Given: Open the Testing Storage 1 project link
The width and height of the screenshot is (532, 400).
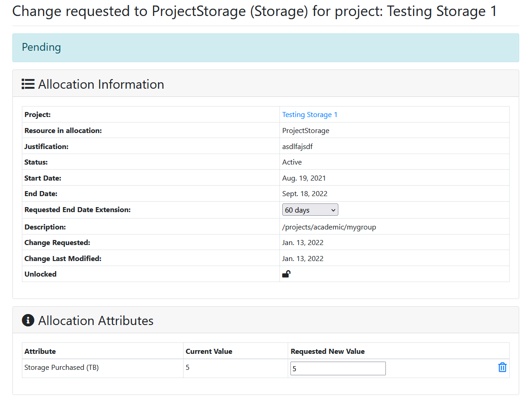Looking at the screenshot, I should tap(310, 115).
